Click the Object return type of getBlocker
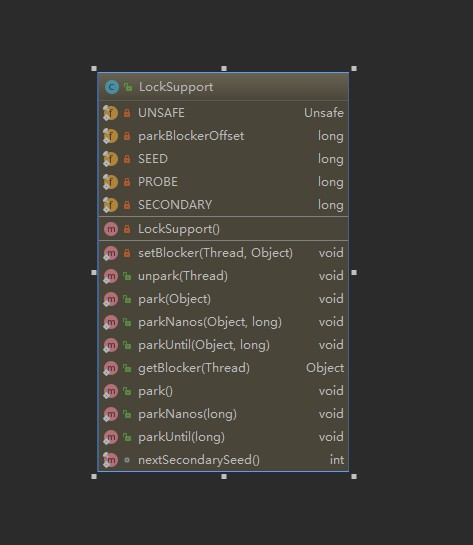The width and height of the screenshot is (473, 545). click(325, 368)
